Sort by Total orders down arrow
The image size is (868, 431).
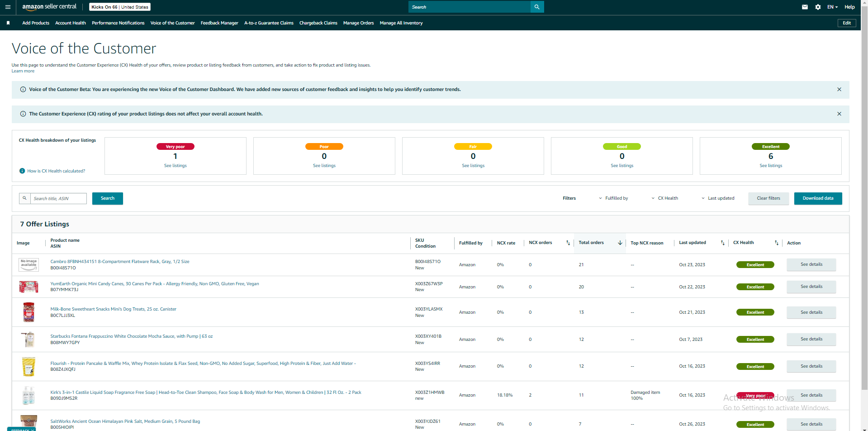(620, 243)
